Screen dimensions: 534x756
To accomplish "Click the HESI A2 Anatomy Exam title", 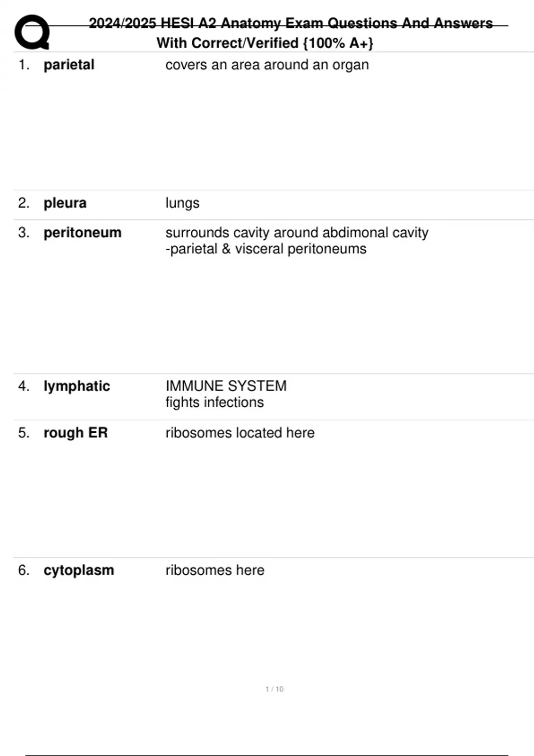I will tap(291, 23).
